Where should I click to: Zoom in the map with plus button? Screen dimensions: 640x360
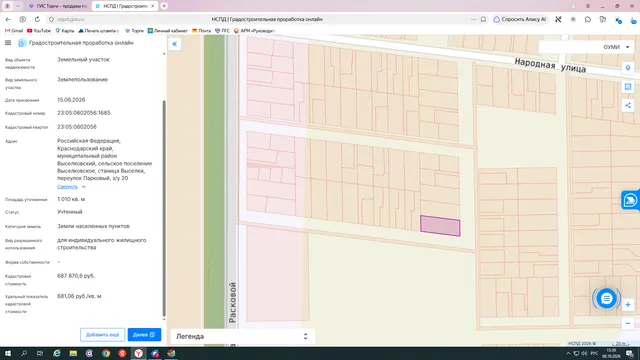click(628, 304)
